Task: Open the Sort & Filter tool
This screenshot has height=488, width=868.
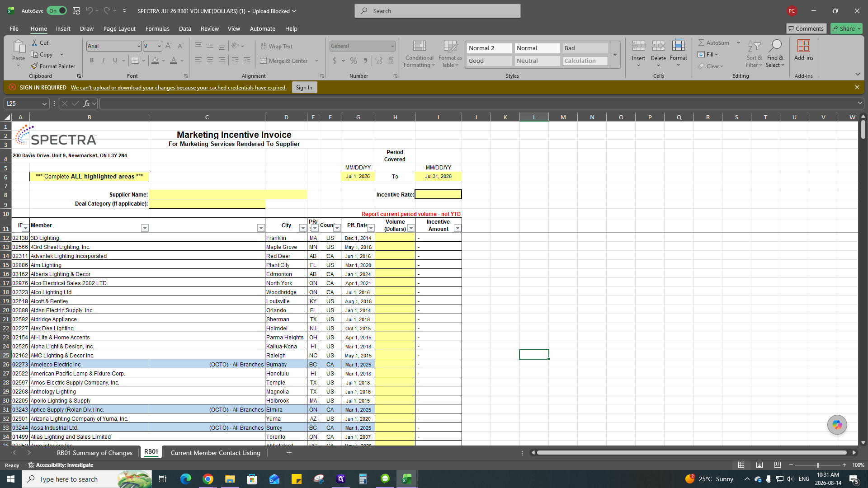Action: click(x=754, y=54)
